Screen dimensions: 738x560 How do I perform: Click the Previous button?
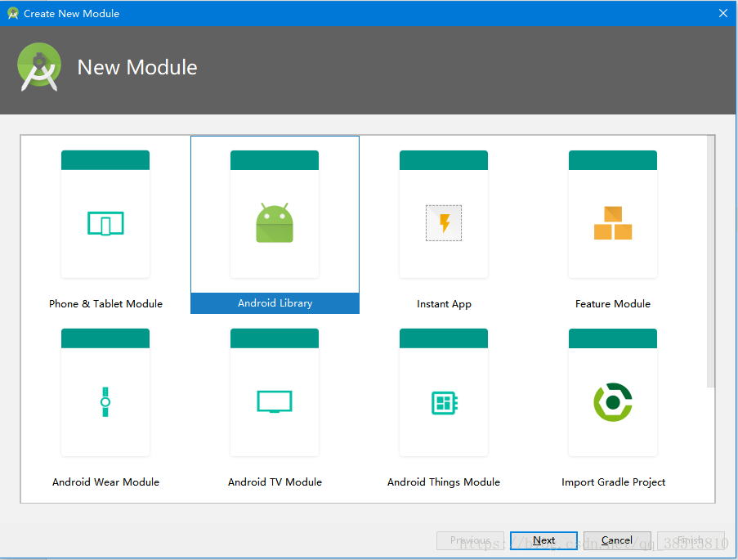click(470, 540)
